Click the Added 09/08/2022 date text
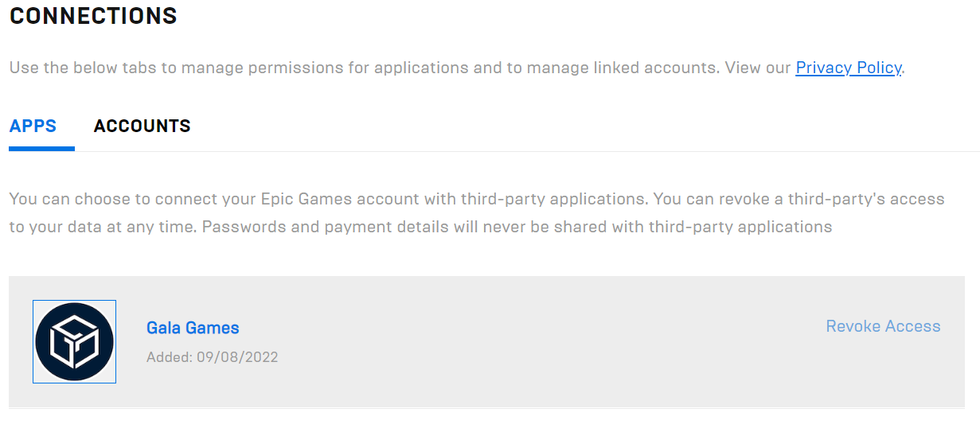The width and height of the screenshot is (980, 432). tap(212, 357)
